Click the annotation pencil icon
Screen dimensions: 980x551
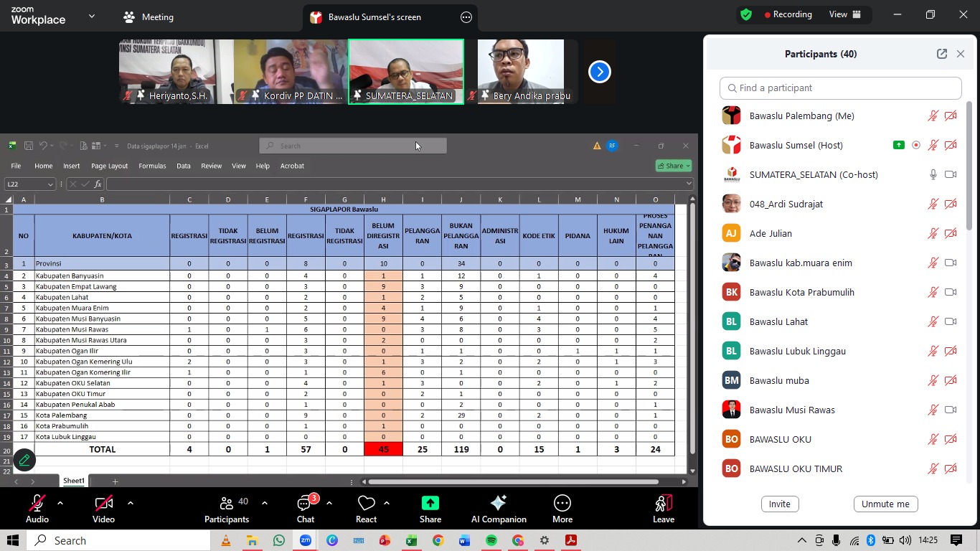(24, 460)
